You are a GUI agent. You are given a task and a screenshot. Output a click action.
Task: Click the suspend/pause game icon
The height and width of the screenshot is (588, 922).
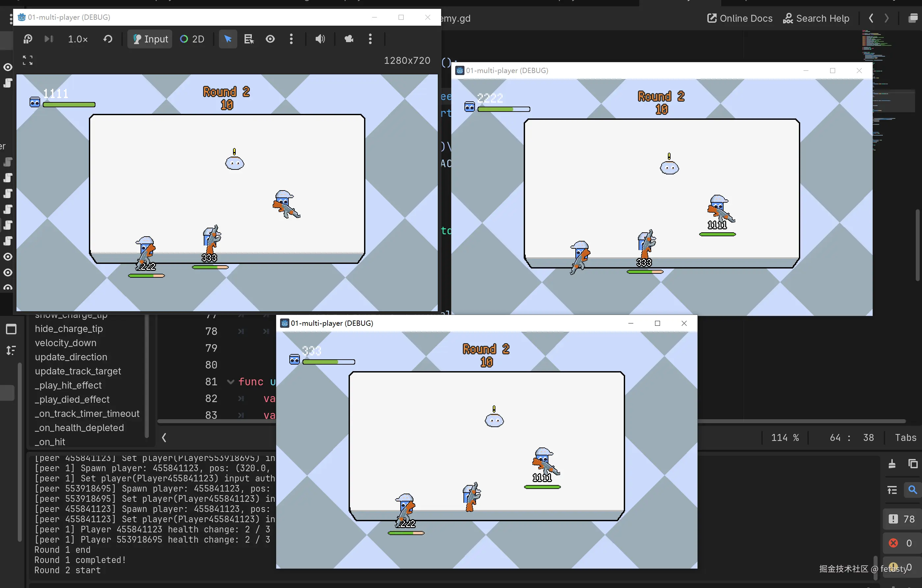coord(28,39)
